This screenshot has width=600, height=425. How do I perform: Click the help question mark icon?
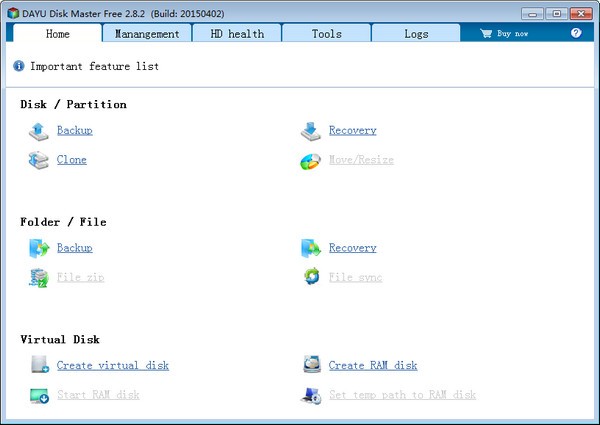(576, 33)
